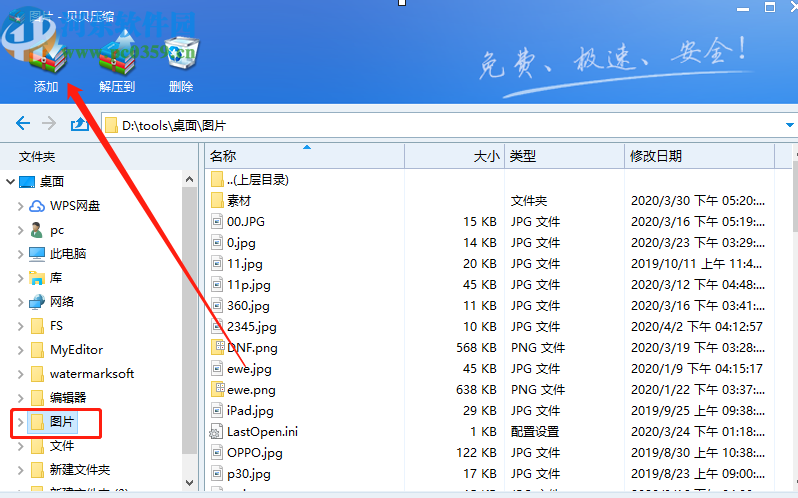This screenshot has width=798, height=498.
Task: Expand the 库 tree node
Action: pyautogui.click(x=20, y=278)
